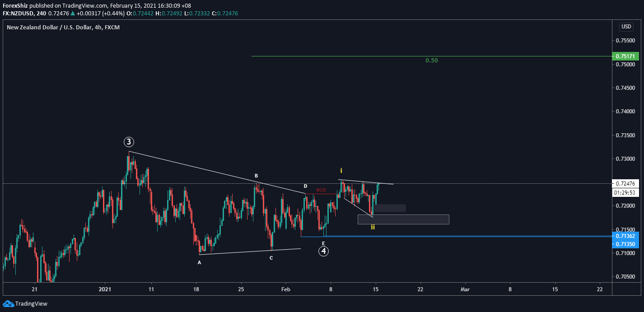Click the countdown timer 01:29:53
Screen dimensions: 644x312
(x=625, y=193)
